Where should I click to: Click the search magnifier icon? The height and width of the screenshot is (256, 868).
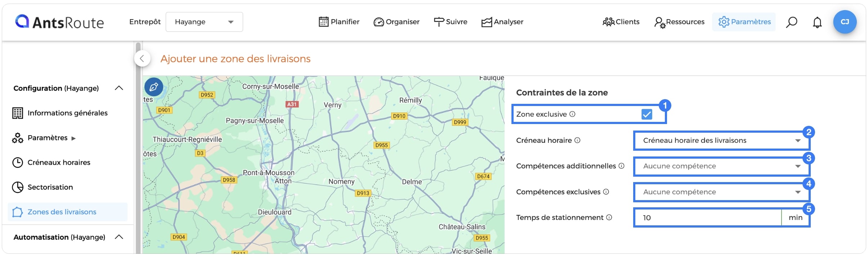pyautogui.click(x=791, y=22)
